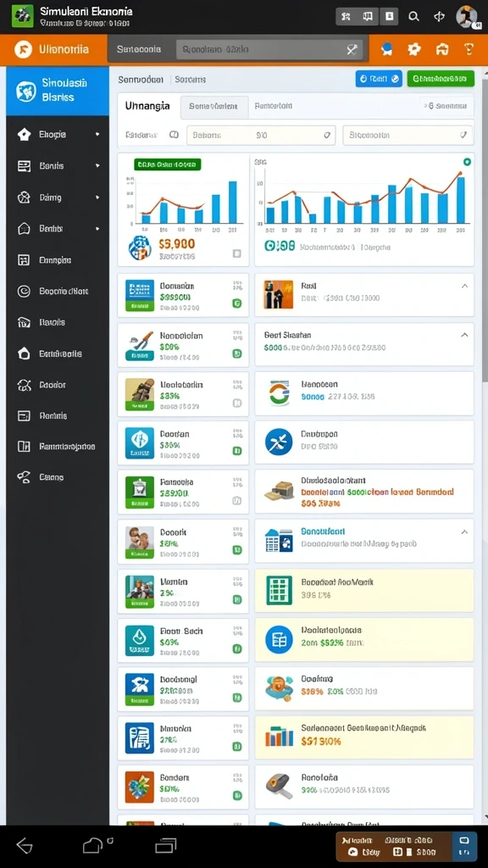Select the second tab beside Uhnangia
The height and width of the screenshot is (868, 488).
pyautogui.click(x=213, y=106)
